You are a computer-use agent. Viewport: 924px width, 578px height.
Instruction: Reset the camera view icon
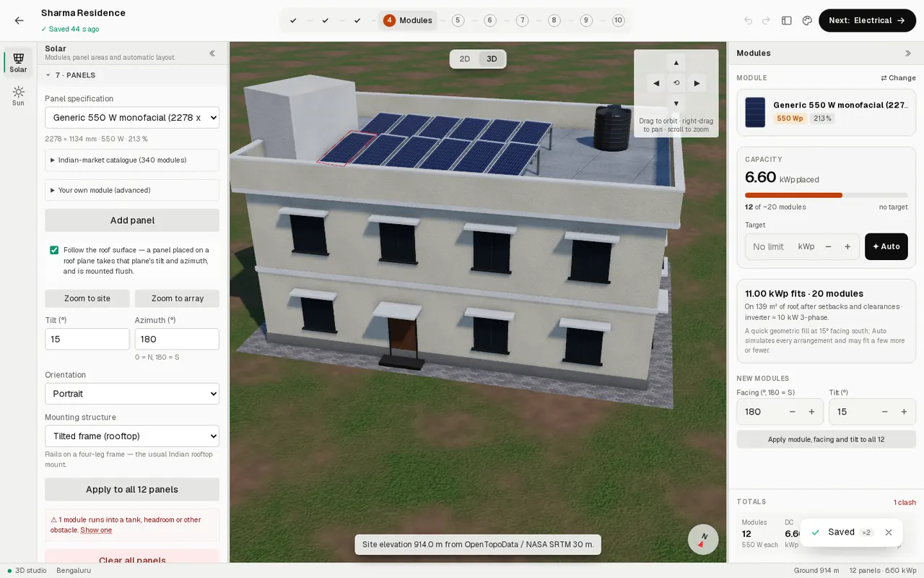coord(676,83)
